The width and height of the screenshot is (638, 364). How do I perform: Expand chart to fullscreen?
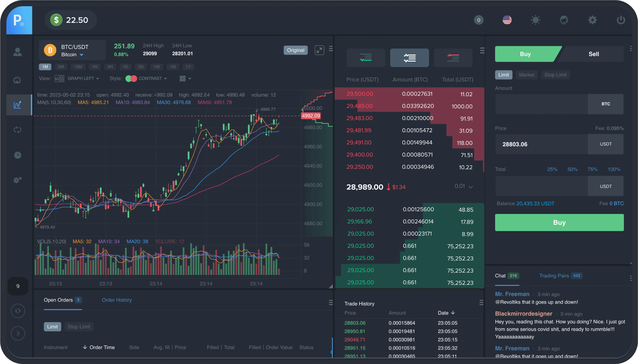pyautogui.click(x=319, y=50)
